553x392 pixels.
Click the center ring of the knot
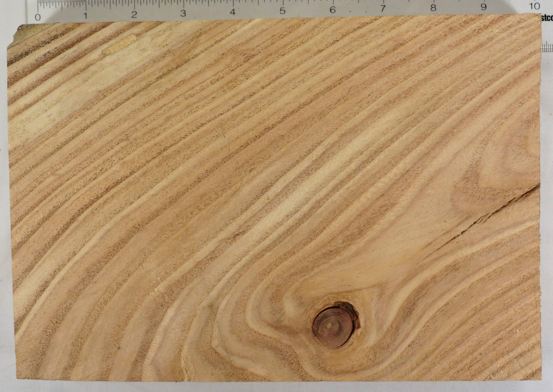point(329,325)
